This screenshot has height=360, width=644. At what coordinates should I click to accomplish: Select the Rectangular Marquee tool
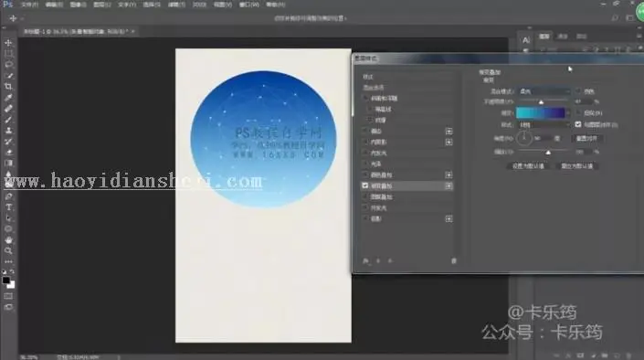click(8, 54)
